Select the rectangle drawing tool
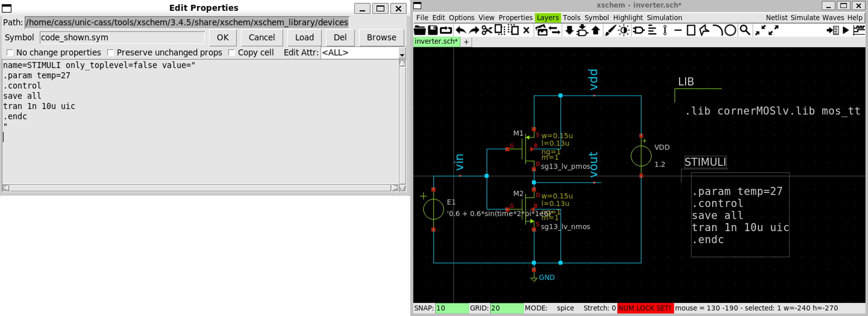Screen dimensions: 868x316 coord(691,30)
